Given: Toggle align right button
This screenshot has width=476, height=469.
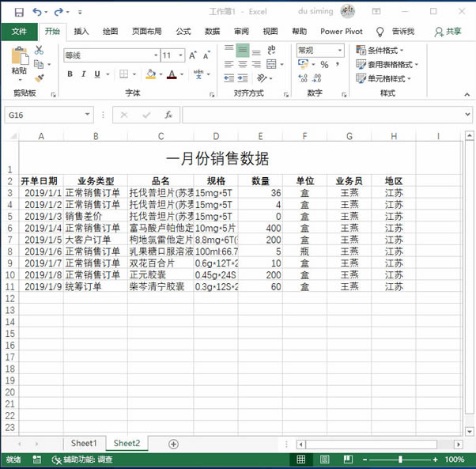Looking at the screenshot, I should click(256, 64).
